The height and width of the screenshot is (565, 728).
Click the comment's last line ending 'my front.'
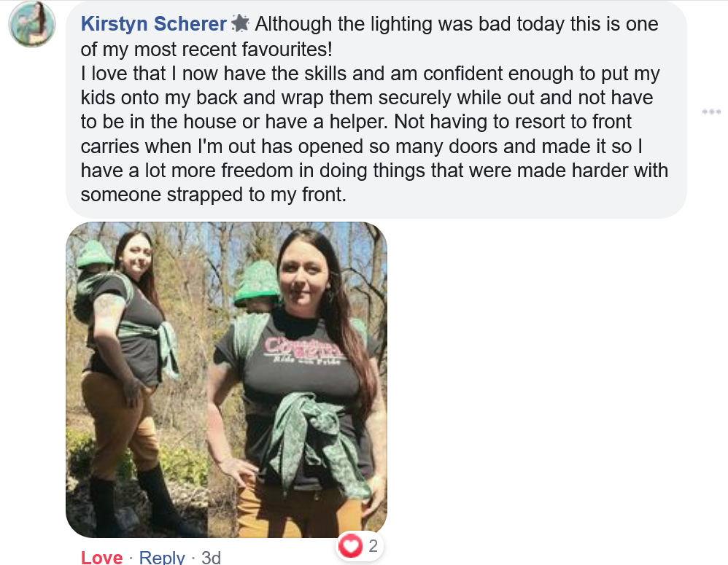[x=214, y=195]
